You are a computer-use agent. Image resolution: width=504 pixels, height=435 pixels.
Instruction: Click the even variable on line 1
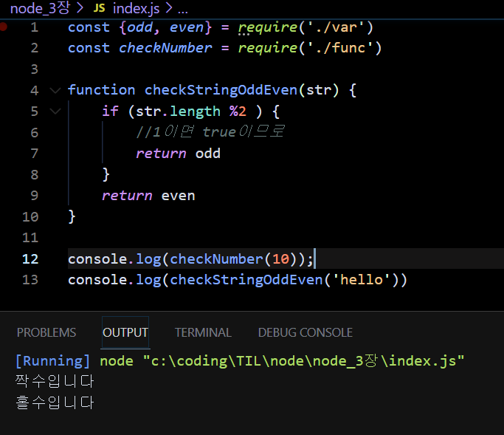[187, 27]
